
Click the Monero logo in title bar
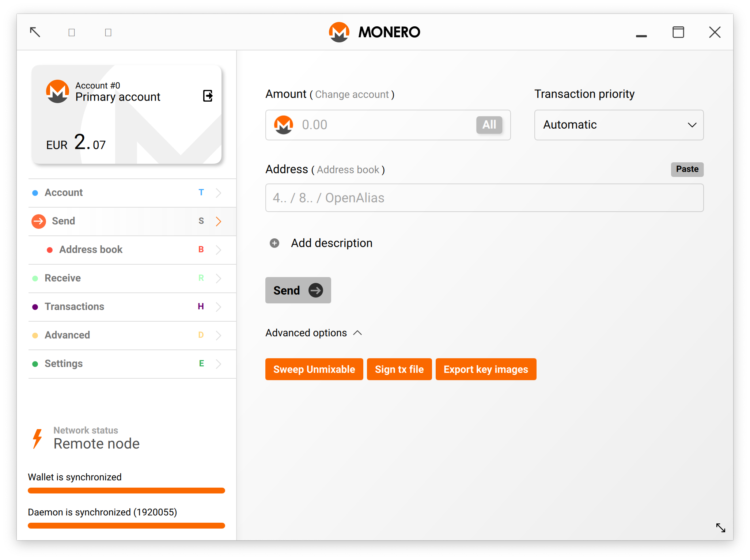point(339,32)
